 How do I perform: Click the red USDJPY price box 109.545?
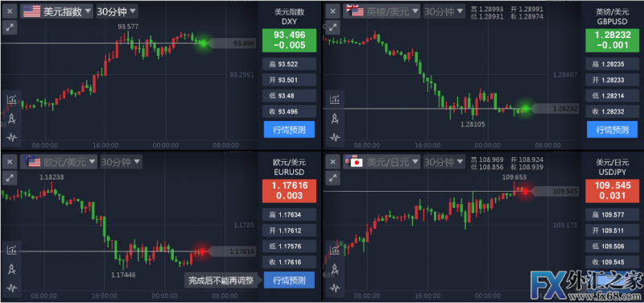(612, 191)
